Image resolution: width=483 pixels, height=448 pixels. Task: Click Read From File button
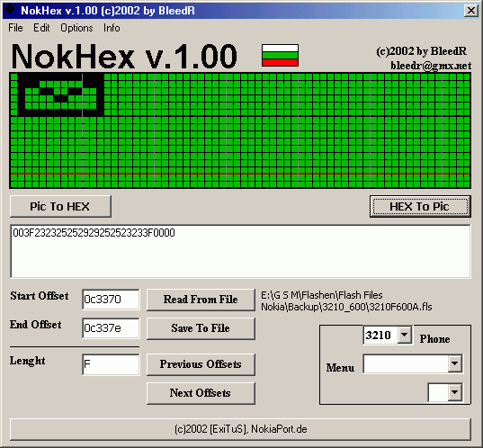(x=201, y=300)
